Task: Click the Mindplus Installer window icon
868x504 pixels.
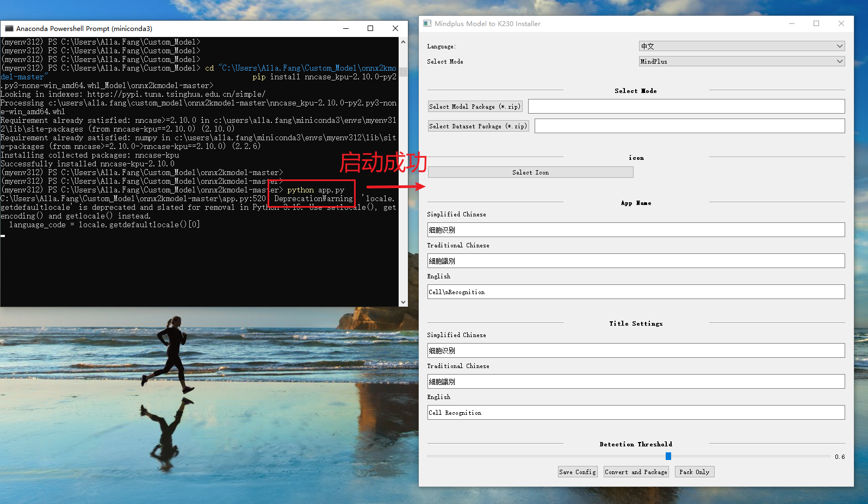Action: point(427,23)
